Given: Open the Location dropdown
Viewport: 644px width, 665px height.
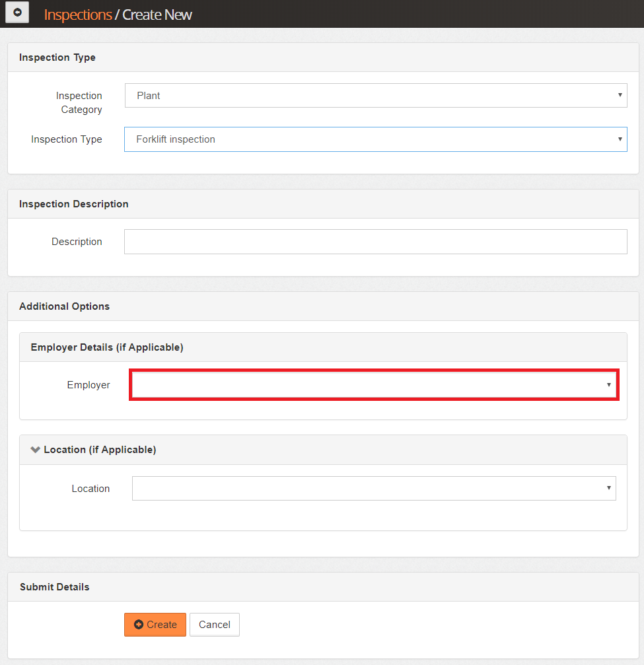Looking at the screenshot, I should pyautogui.click(x=373, y=489).
